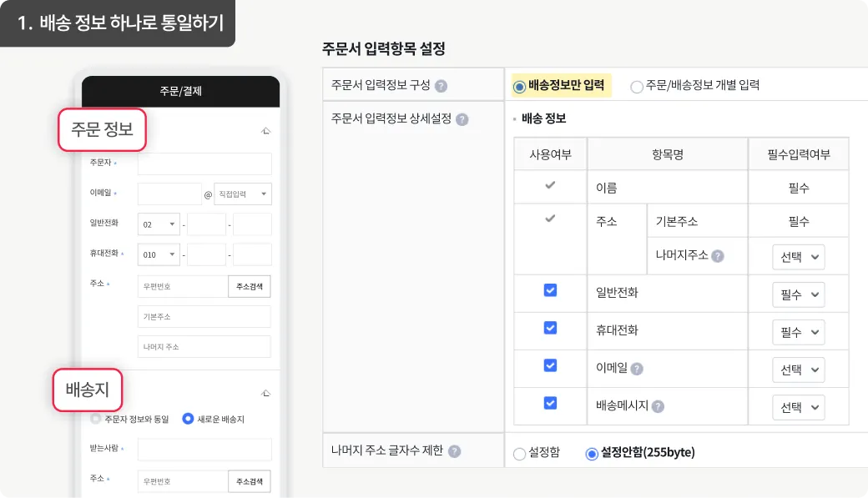Viewport: 868px width, 498px height.
Task: Click the 기본주소 table cell
Action: point(698,221)
